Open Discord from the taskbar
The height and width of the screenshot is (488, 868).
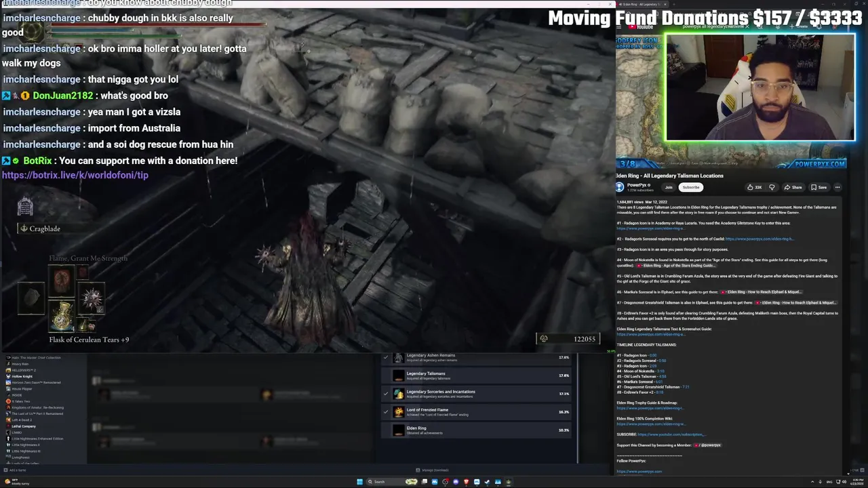(456, 482)
